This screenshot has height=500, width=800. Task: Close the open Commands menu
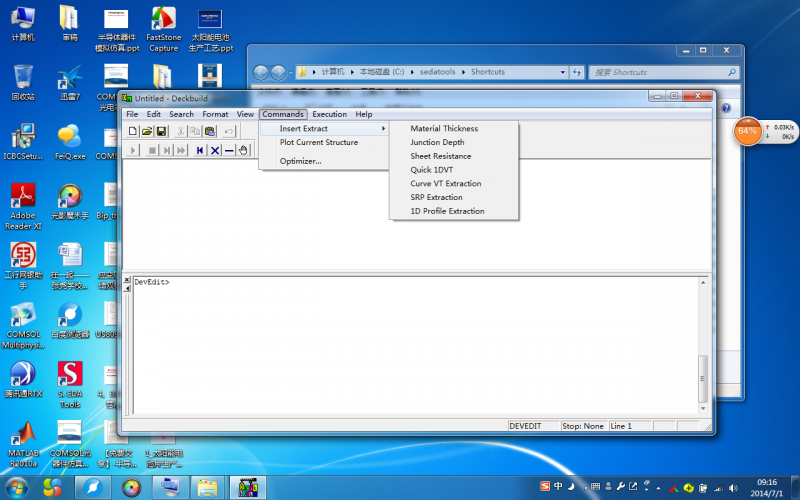(x=283, y=114)
